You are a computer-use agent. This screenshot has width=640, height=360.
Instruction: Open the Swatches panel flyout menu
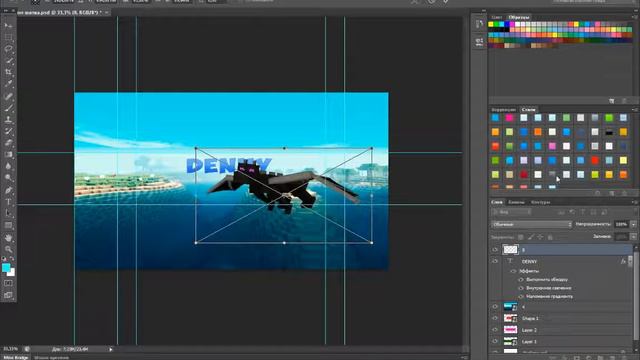[634, 17]
